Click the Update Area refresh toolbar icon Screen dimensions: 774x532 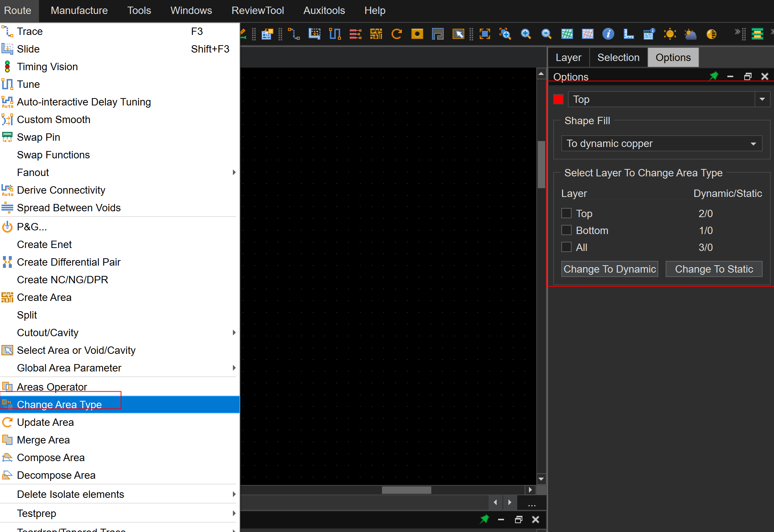coord(397,34)
